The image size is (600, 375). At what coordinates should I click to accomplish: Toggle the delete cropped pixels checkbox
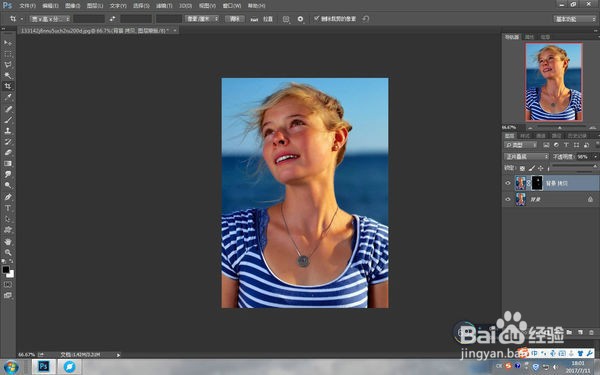[x=316, y=18]
